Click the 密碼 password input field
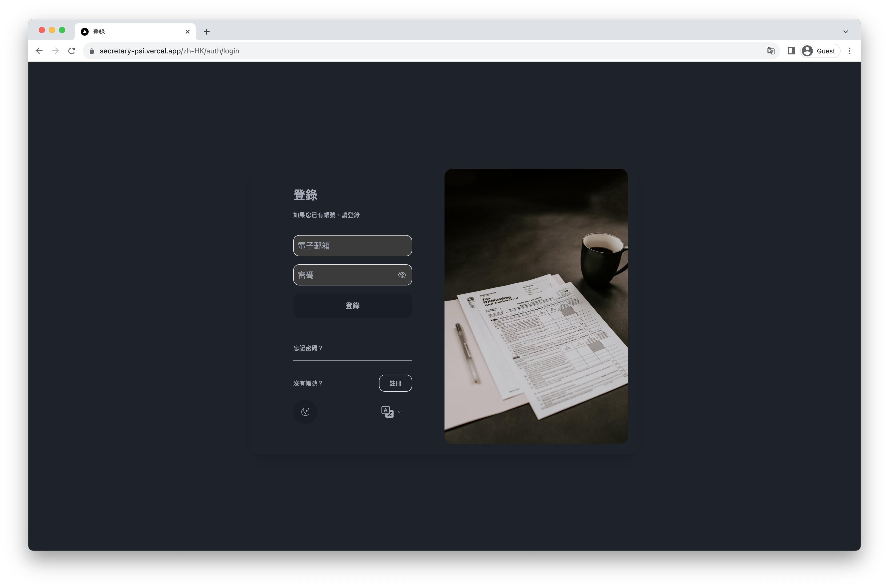Screen dimensions: 889x588 (x=352, y=274)
